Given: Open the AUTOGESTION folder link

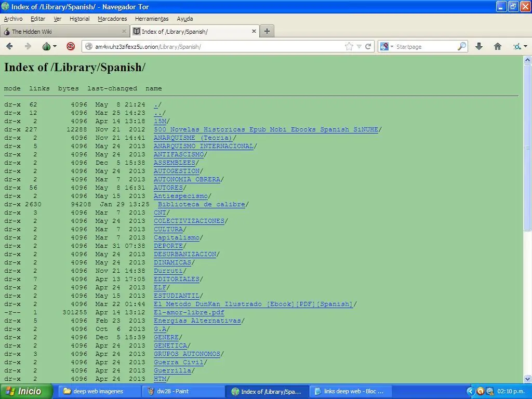Looking at the screenshot, I should click(x=177, y=171).
